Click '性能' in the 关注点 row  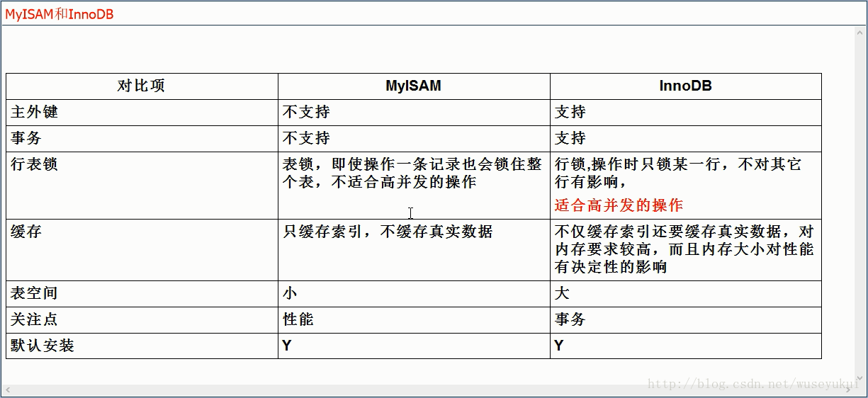[x=298, y=319]
